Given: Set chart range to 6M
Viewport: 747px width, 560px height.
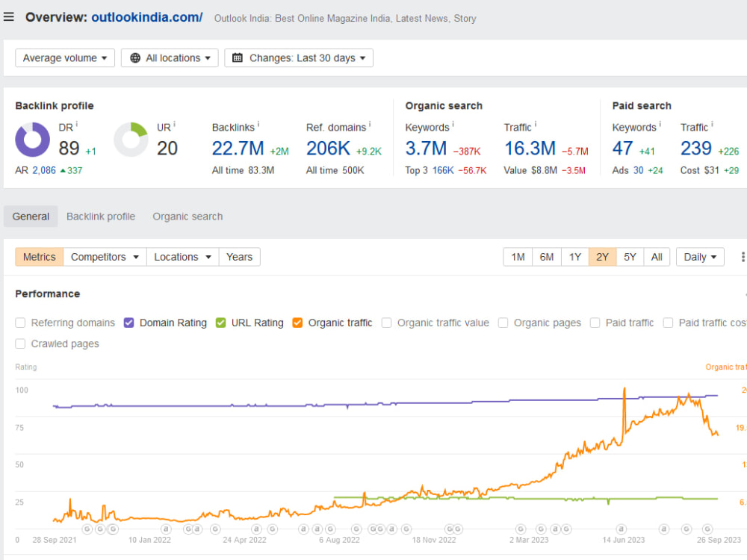Looking at the screenshot, I should (547, 257).
